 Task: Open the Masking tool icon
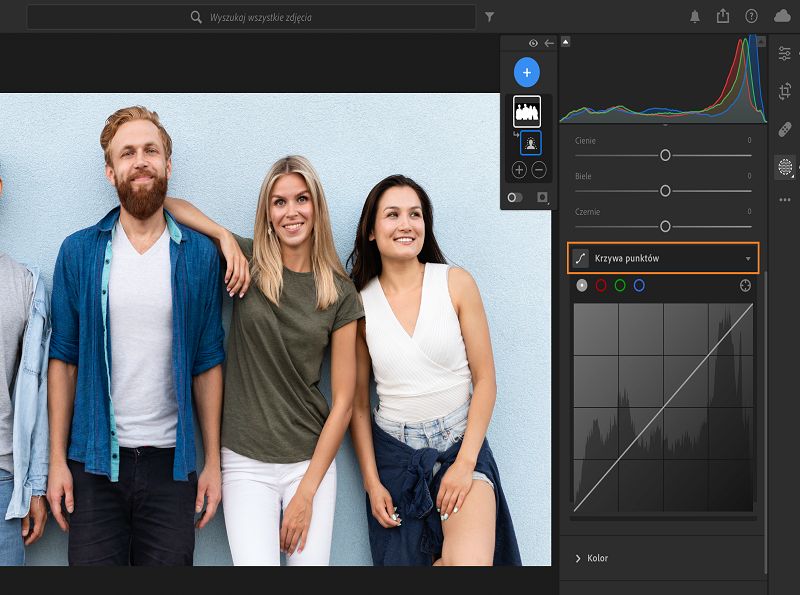pos(785,167)
